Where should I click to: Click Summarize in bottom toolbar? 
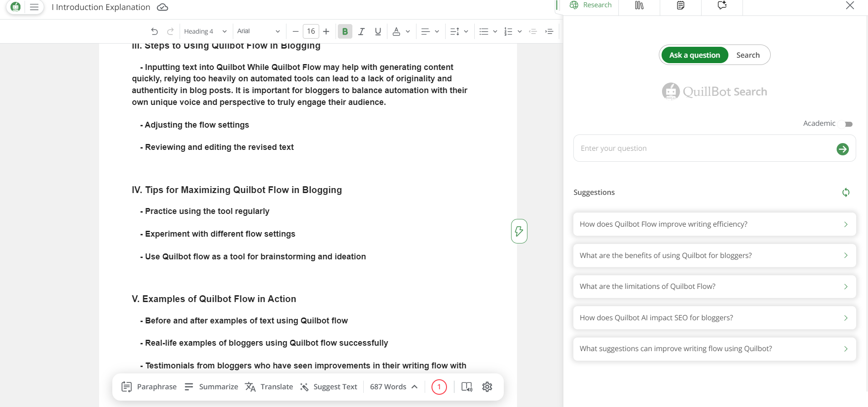(211, 387)
